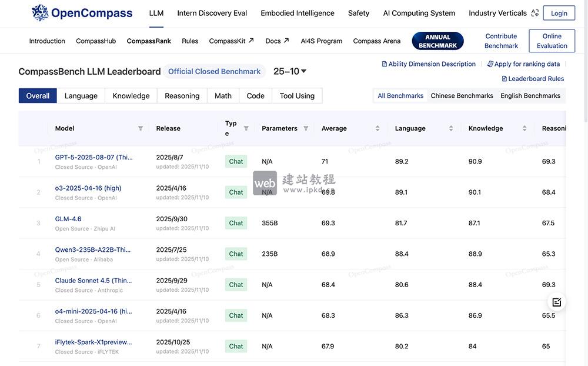Screen dimensions: 588x366
Task: Sort the table by Knowledge column
Action: (x=523, y=128)
